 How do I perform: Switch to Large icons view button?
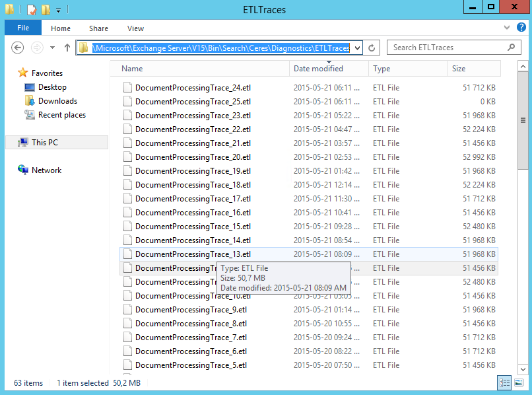(519, 382)
